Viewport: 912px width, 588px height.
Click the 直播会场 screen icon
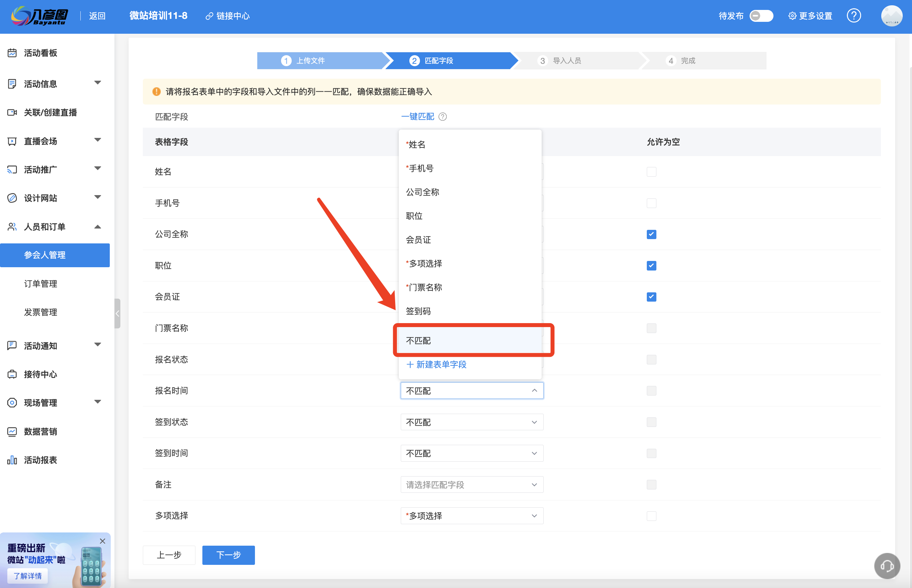point(12,141)
